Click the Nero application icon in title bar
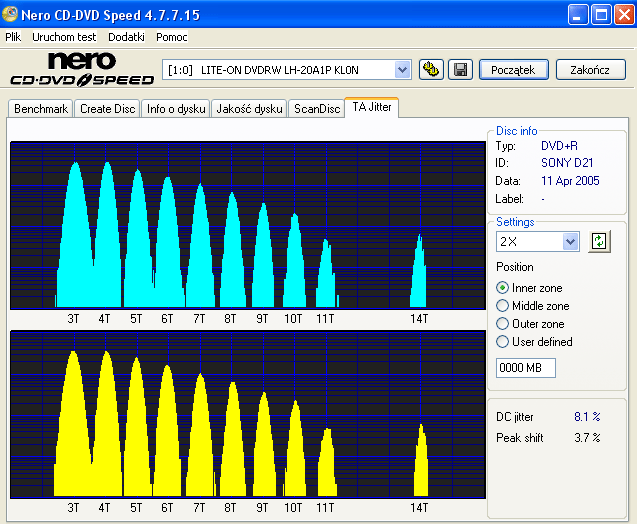Screen dimensions: 637x524 pos(10,14)
